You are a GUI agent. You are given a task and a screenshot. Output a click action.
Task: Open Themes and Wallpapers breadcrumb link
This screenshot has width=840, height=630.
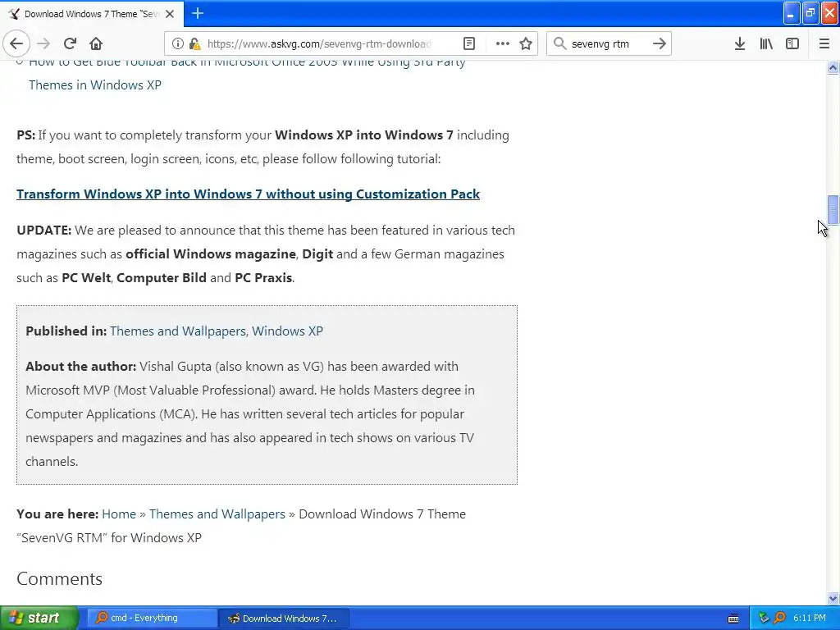[217, 514]
